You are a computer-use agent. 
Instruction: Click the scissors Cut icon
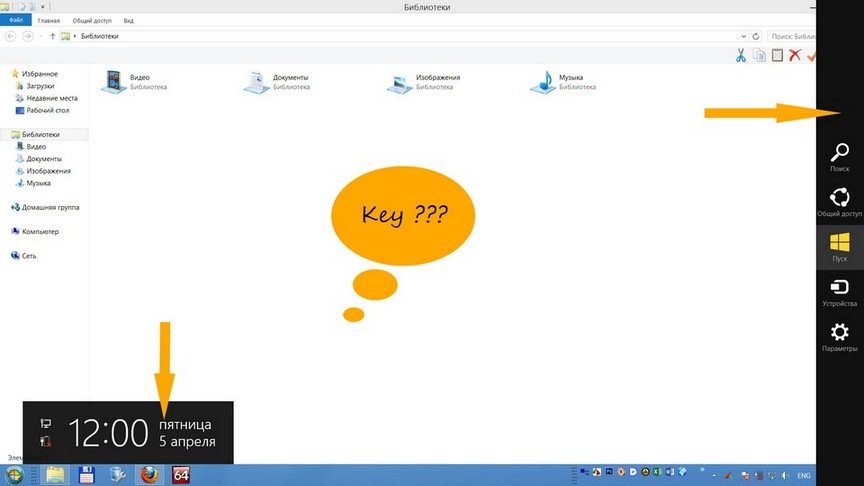point(741,56)
